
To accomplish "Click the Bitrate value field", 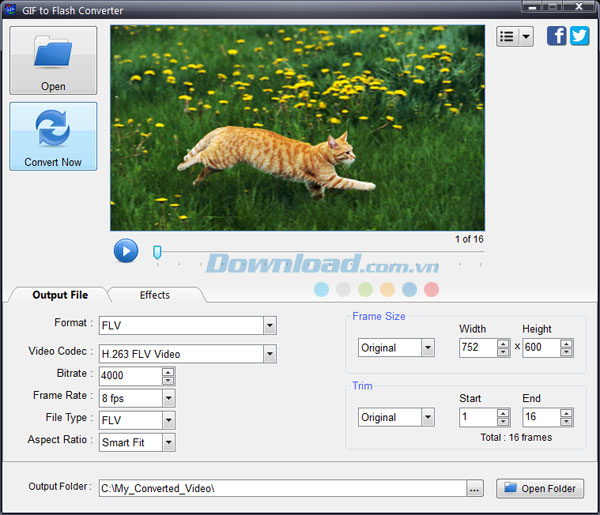I will pos(130,375).
